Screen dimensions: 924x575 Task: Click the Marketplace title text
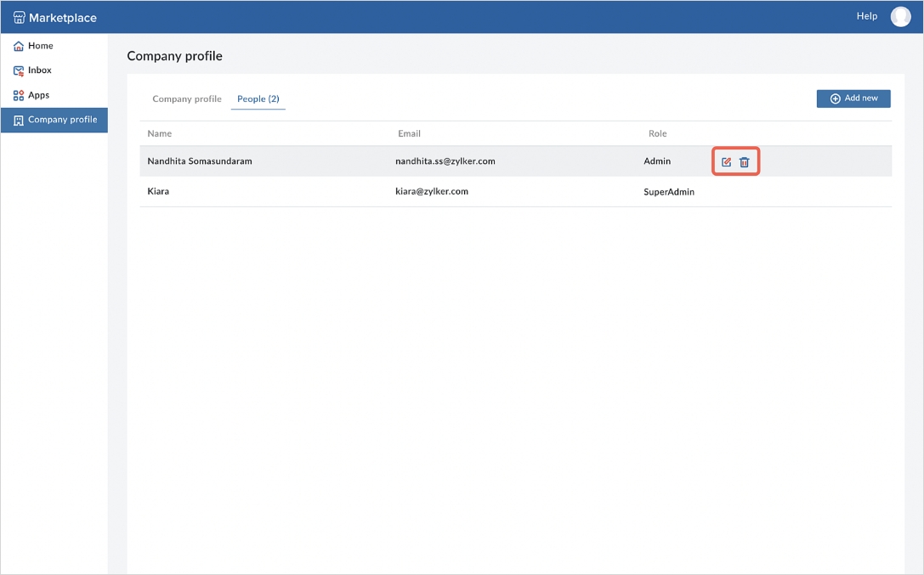pos(62,18)
